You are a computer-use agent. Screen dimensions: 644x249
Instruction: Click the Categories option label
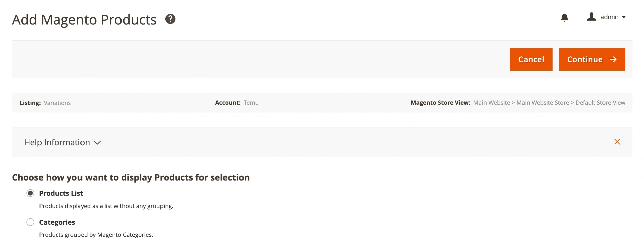coord(57,222)
